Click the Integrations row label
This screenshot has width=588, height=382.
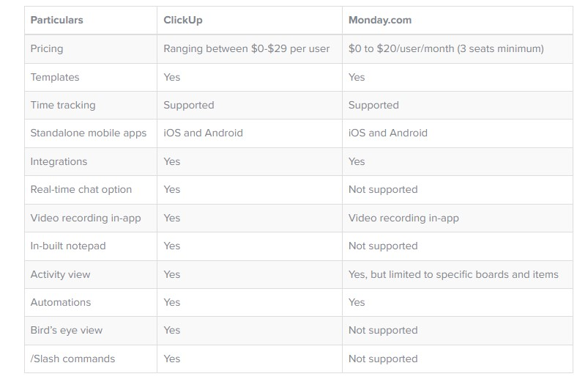[59, 161]
